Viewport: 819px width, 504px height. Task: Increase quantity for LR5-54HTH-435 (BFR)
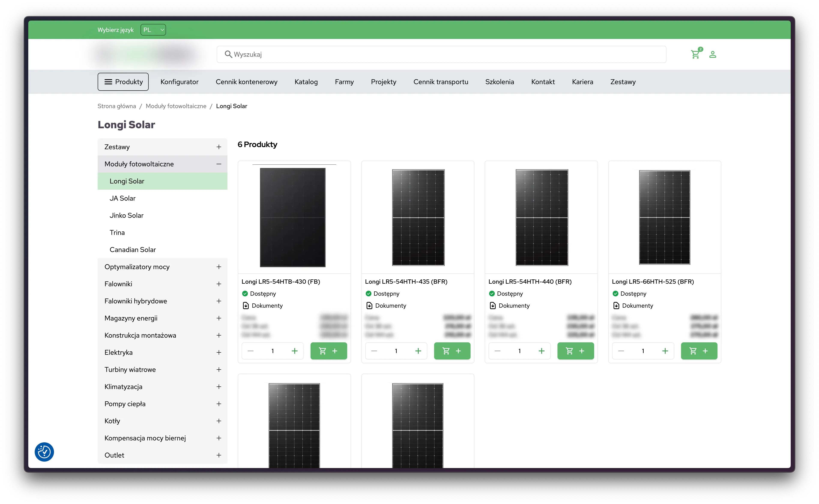click(x=418, y=351)
